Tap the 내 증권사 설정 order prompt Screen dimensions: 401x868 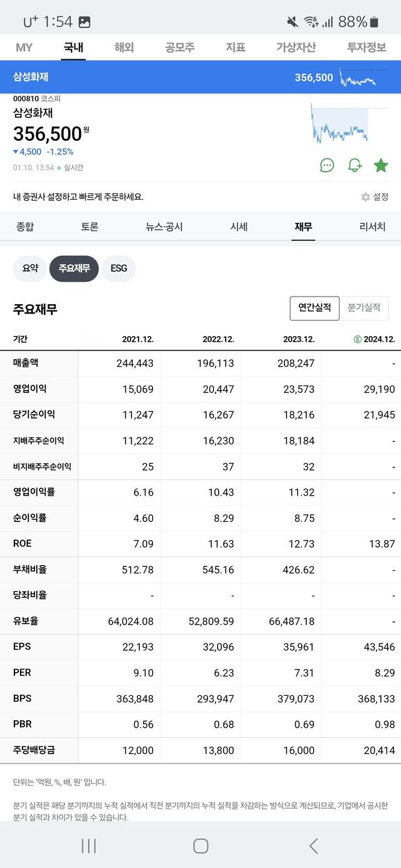pos(78,197)
